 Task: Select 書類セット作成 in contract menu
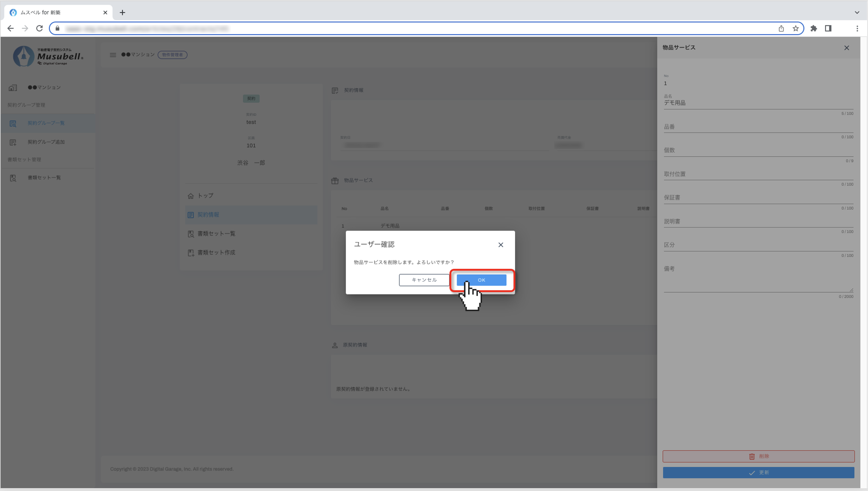coord(216,252)
